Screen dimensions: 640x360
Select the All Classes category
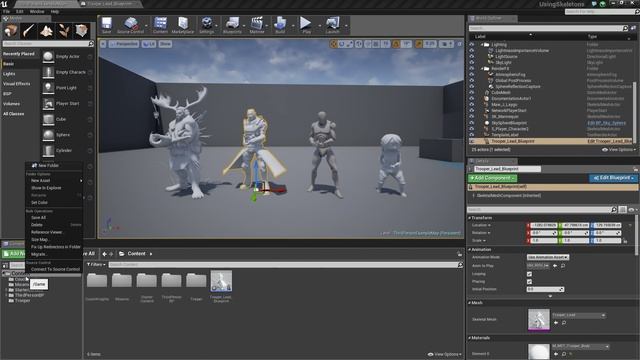coord(13,114)
